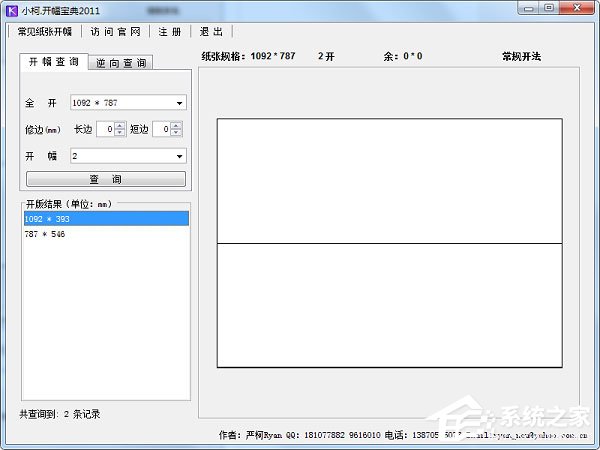Click the upper half of the paper diagram
The image size is (600, 450).
click(389, 181)
